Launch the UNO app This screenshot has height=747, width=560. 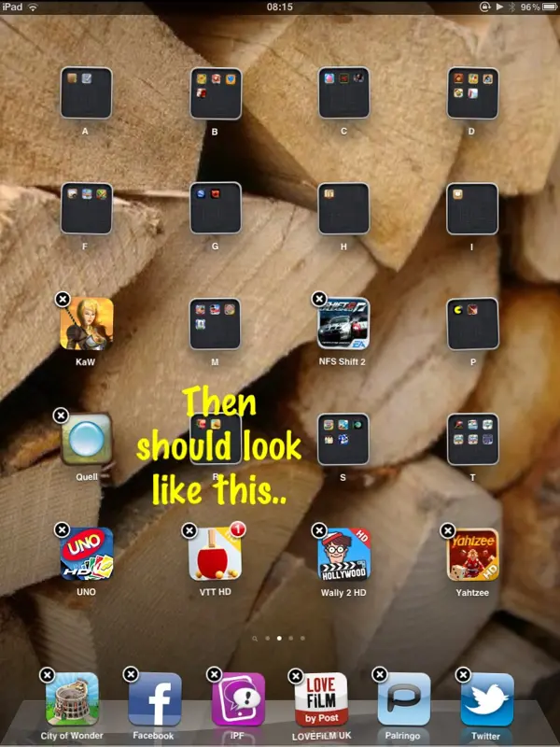87,555
